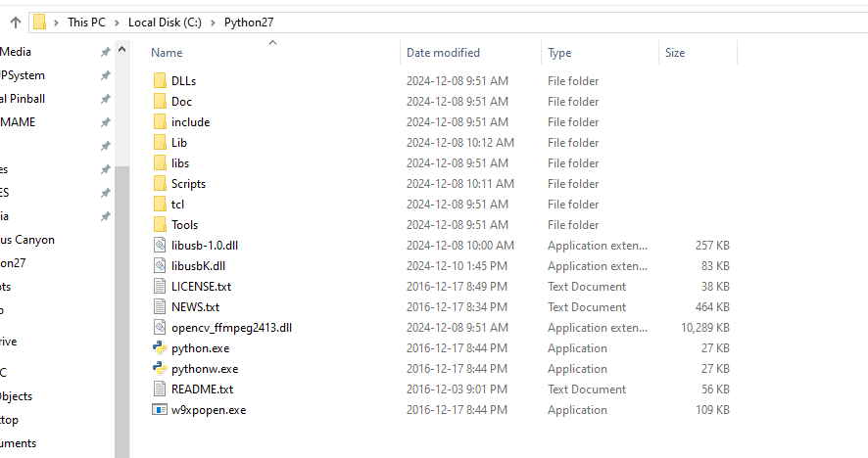The image size is (868, 458).
Task: Click the DLLs folder icon
Action: 160,81
